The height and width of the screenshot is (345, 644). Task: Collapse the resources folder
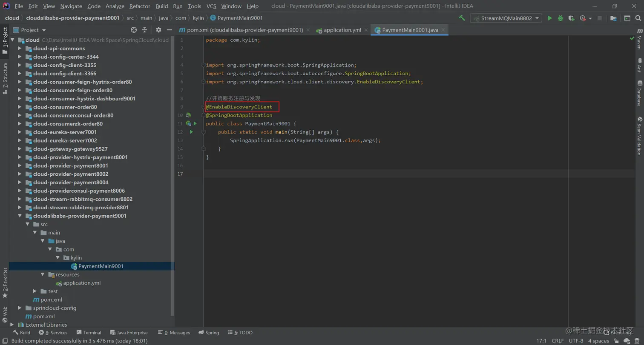click(x=43, y=274)
